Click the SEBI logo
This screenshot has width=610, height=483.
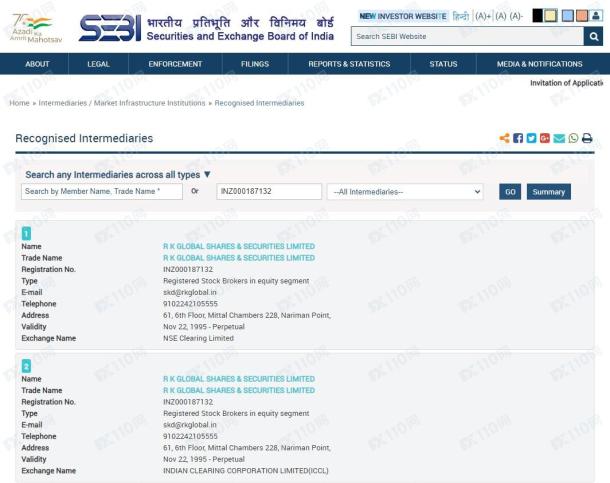pyautogui.click(x=110, y=28)
